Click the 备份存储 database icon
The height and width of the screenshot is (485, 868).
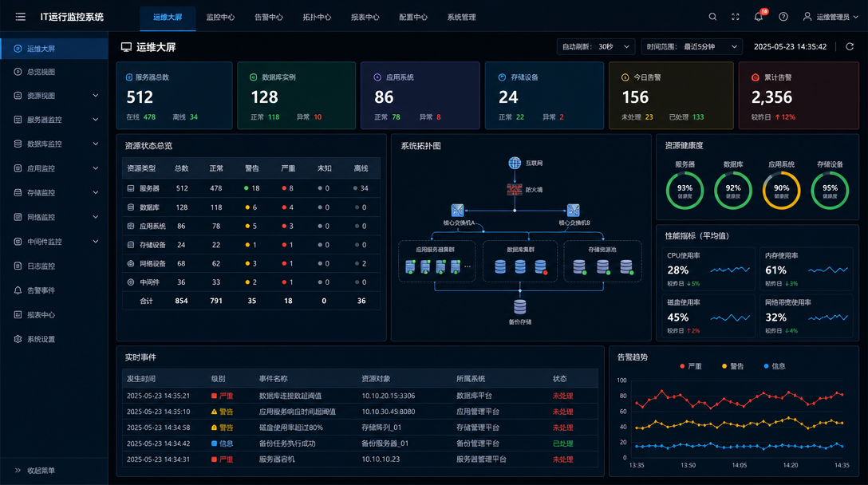pos(520,307)
